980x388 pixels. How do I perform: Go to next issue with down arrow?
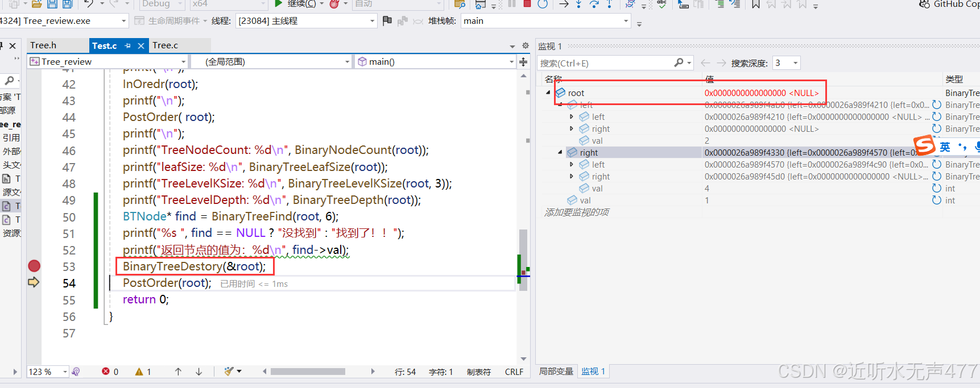199,372
